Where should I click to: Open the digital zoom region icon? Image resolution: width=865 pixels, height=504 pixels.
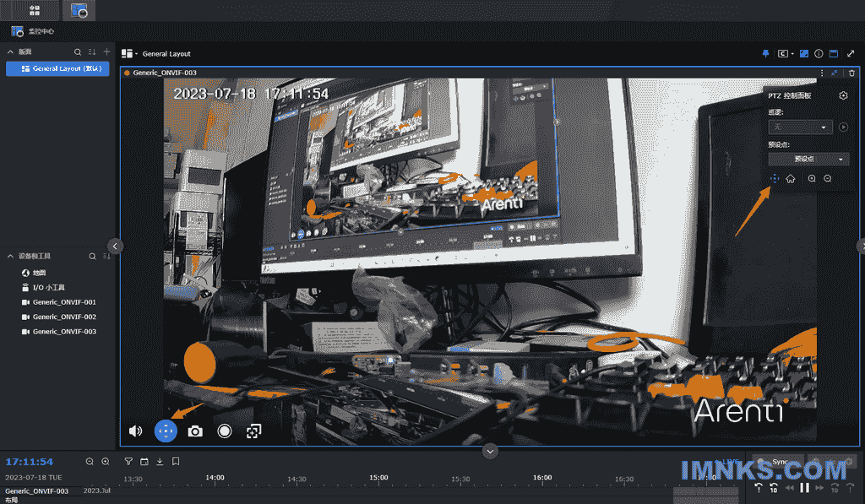click(253, 431)
